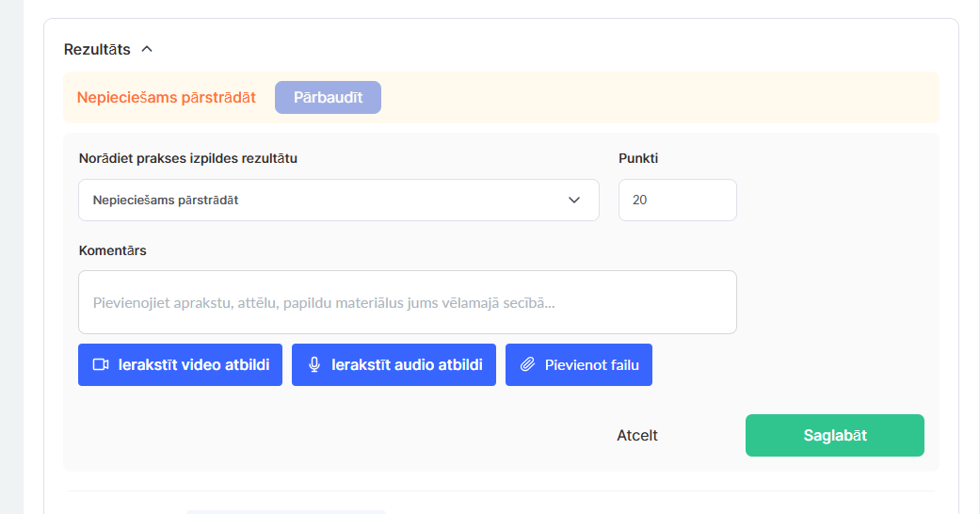
Task: Click the Punkti field label
Action: [x=638, y=158]
